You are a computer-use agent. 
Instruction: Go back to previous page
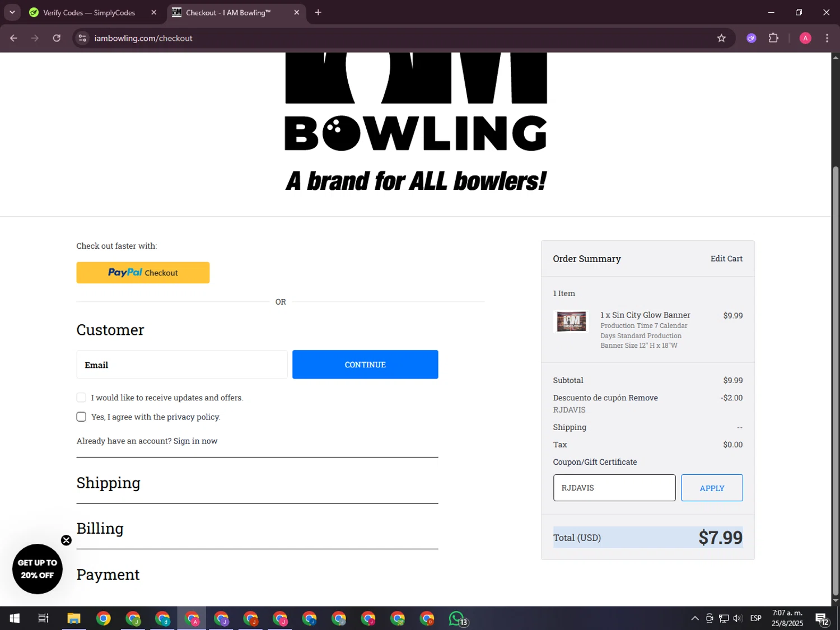point(13,38)
